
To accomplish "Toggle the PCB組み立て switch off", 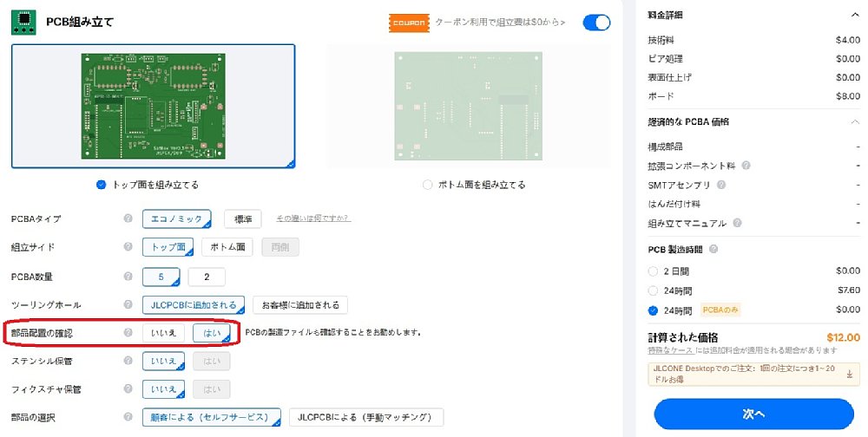I will pos(596,23).
